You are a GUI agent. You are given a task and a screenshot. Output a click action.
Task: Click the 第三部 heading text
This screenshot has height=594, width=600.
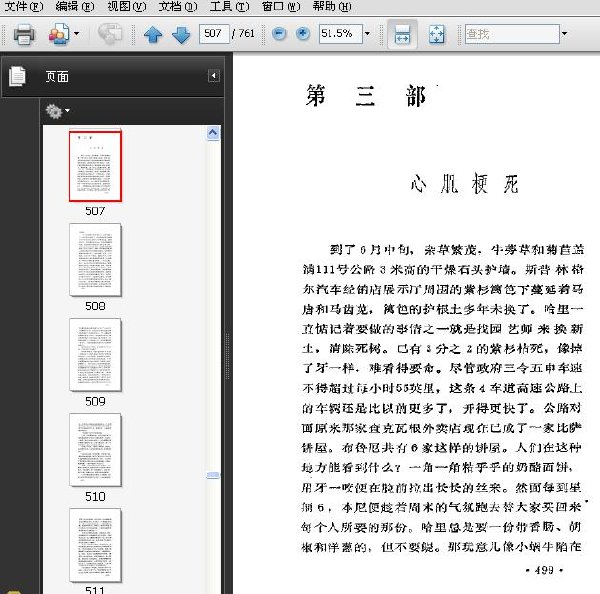(365, 96)
